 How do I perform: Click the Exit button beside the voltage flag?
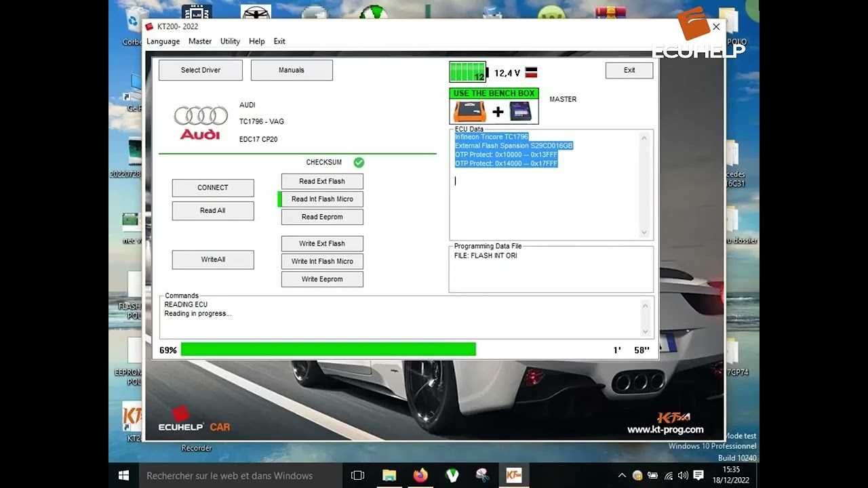[x=629, y=70]
